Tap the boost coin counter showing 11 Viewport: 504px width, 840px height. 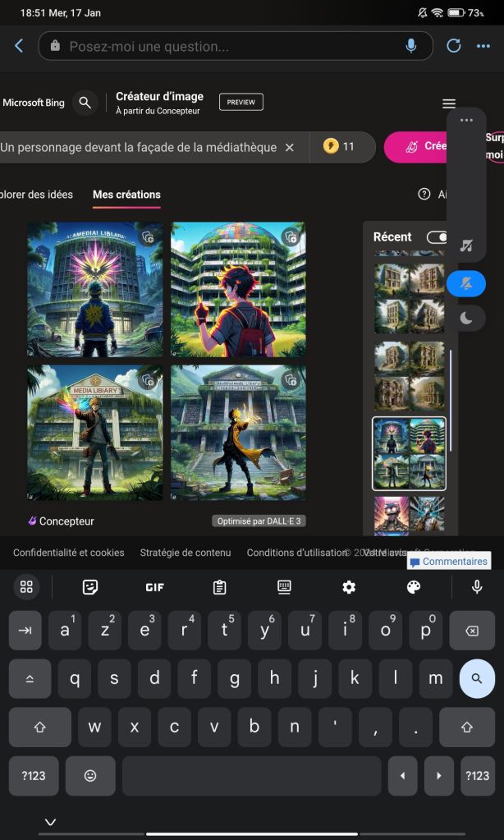(339, 147)
